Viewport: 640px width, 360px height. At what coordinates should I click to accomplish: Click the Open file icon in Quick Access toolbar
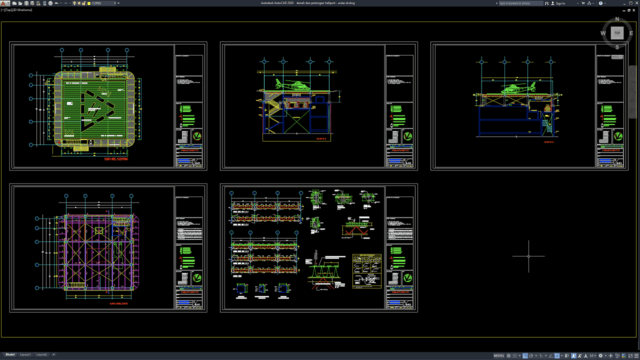pos(20,3)
